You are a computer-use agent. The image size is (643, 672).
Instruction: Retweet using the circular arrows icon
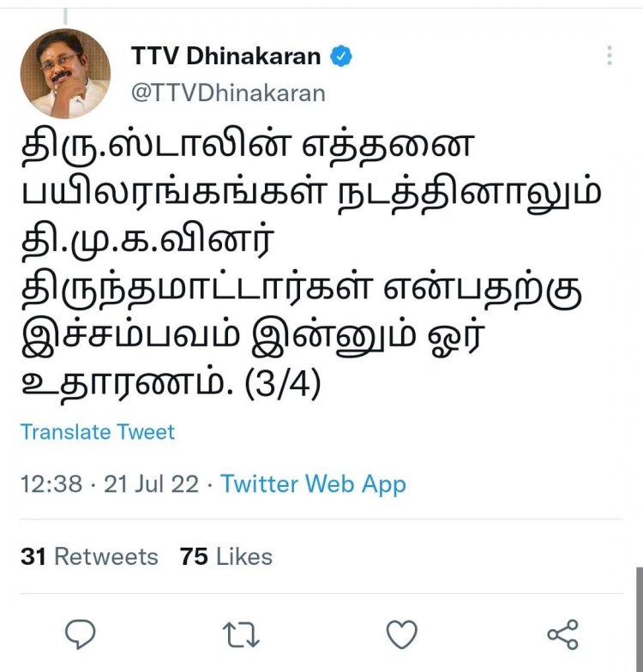(241, 634)
